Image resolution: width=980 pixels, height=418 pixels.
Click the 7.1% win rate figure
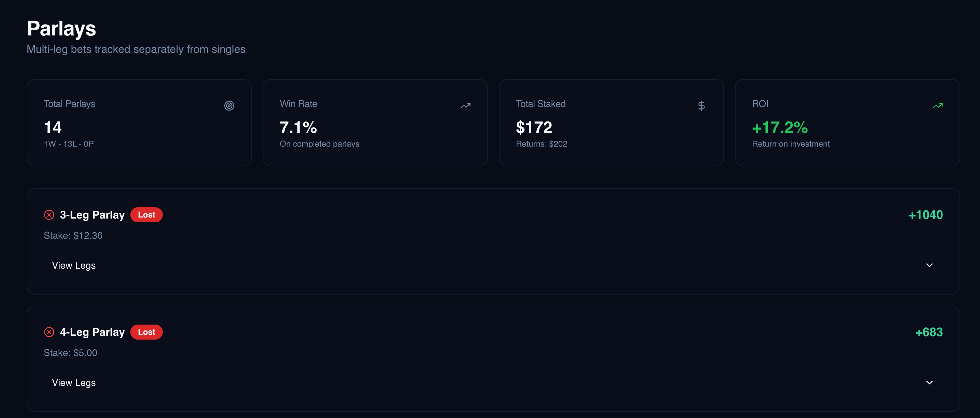298,127
